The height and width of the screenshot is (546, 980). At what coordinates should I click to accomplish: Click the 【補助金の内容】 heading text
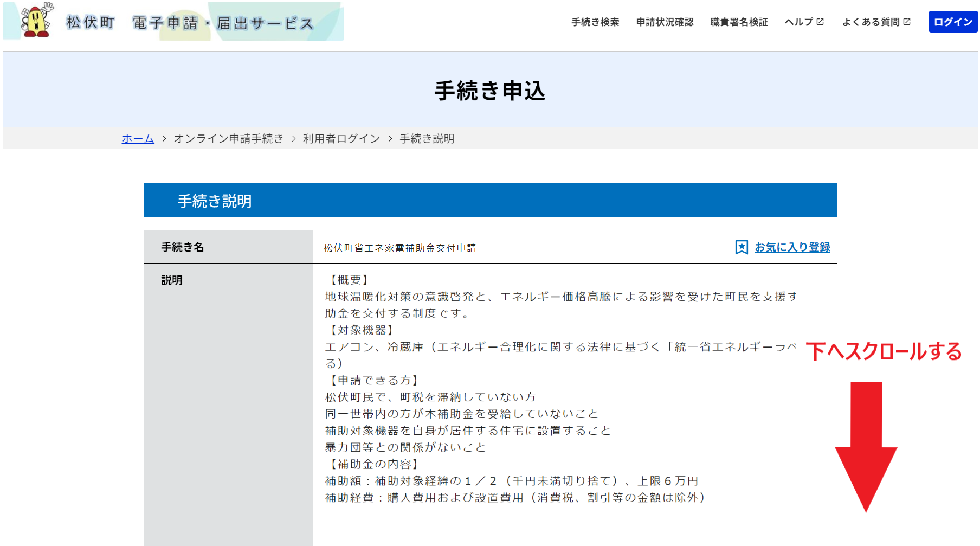click(x=375, y=464)
